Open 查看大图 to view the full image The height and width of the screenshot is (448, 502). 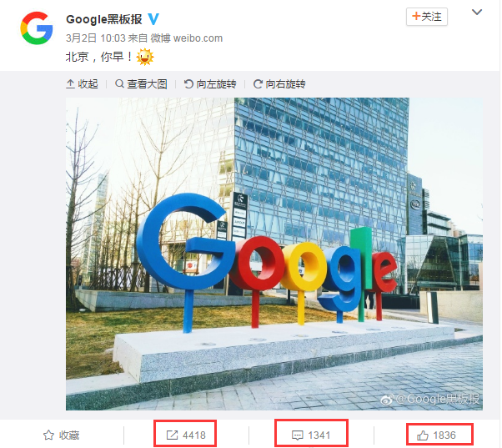(x=141, y=84)
